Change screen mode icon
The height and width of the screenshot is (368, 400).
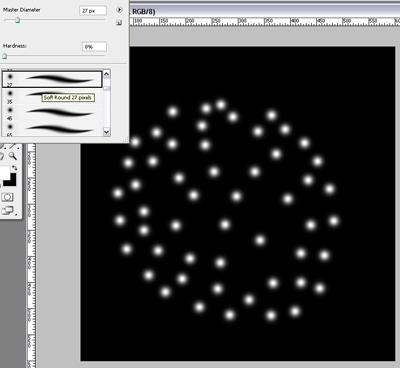tap(7, 210)
